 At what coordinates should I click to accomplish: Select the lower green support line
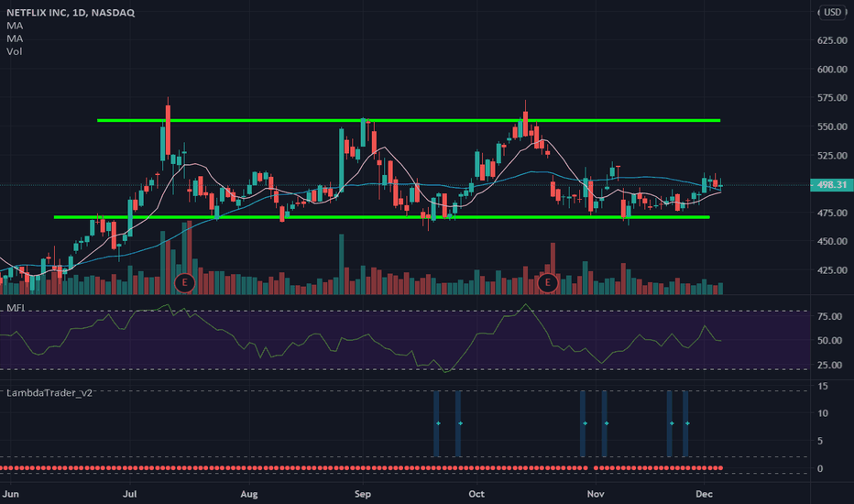click(x=382, y=217)
